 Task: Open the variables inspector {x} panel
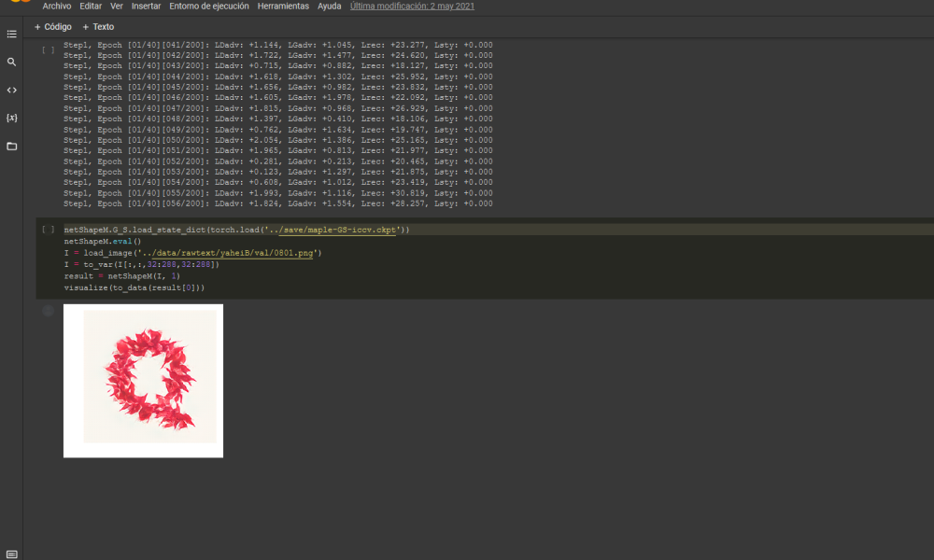point(11,118)
